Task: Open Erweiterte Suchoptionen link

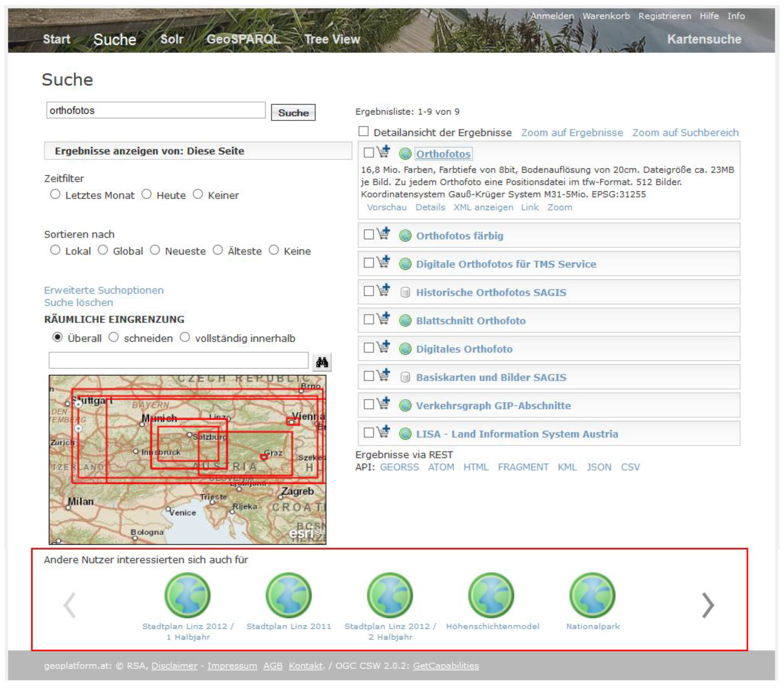Action: pos(104,290)
